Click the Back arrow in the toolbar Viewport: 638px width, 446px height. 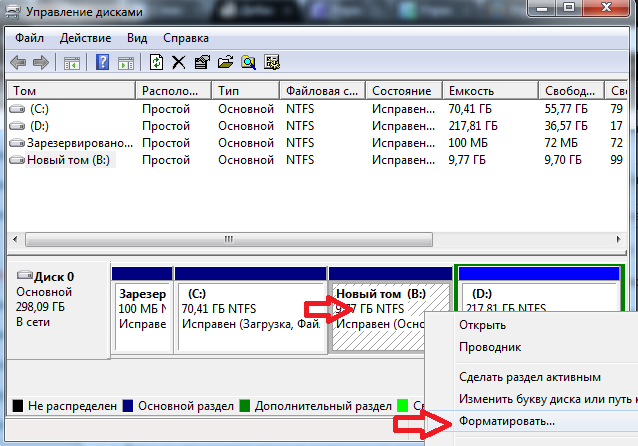pyautogui.click(x=18, y=62)
